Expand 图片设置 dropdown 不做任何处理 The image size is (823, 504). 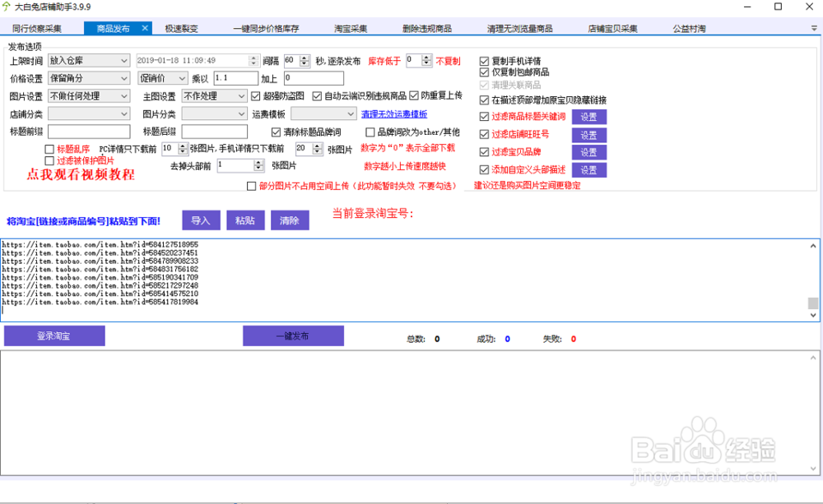89,96
